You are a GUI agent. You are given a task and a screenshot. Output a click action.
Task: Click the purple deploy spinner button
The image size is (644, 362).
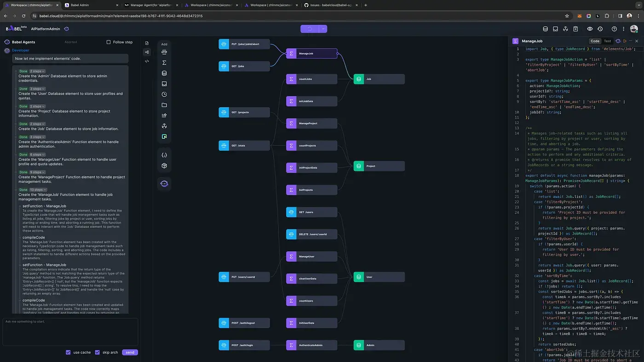310,29
